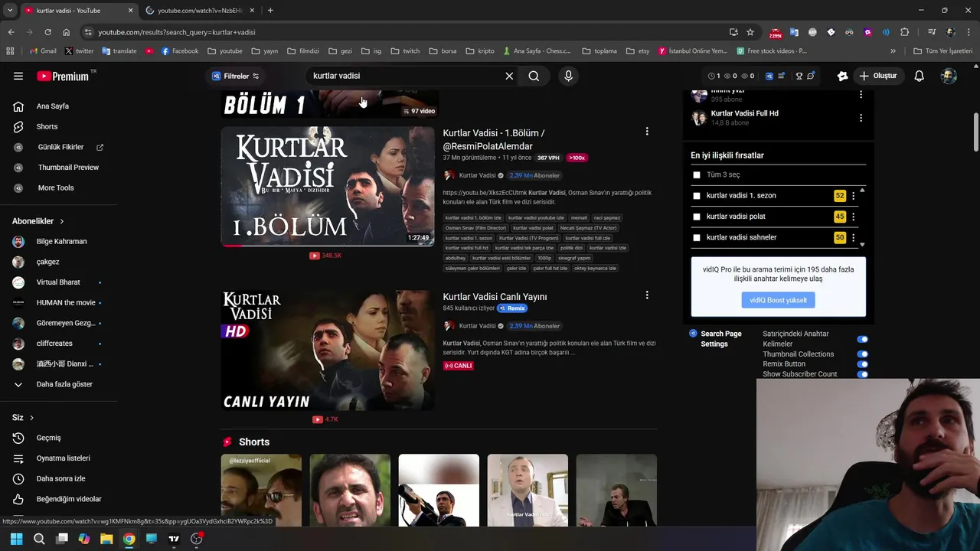Check the 'Tüm 3 seç' checkbox

[x=697, y=174]
